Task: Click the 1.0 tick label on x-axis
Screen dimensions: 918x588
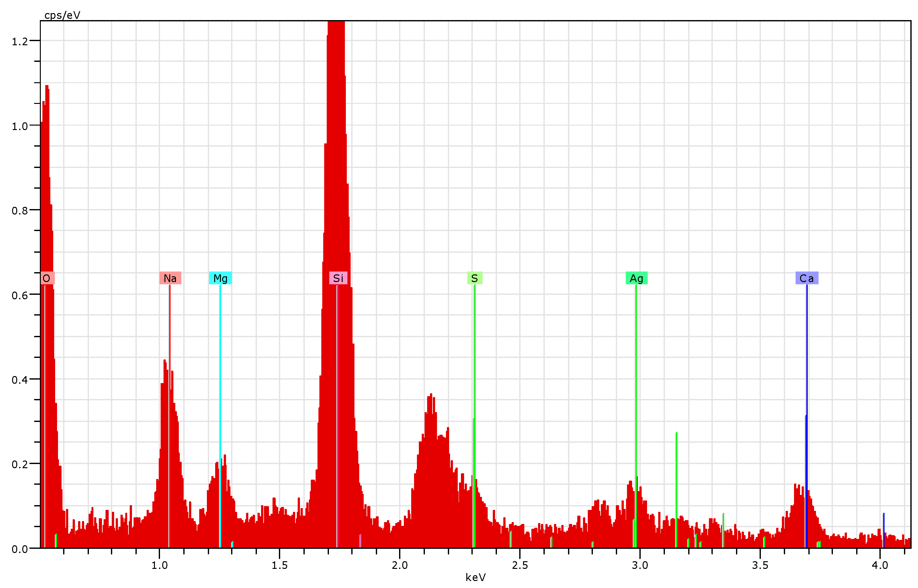Action: [159, 565]
